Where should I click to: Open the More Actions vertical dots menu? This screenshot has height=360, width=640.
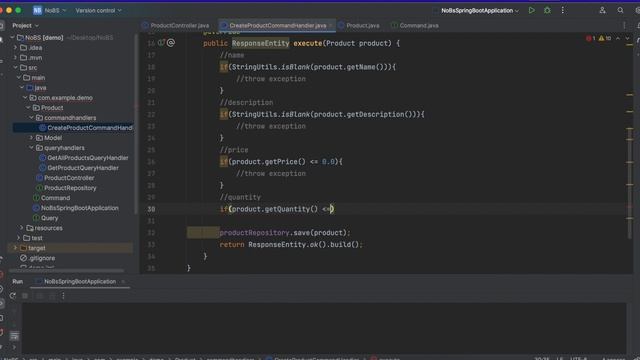point(562,10)
